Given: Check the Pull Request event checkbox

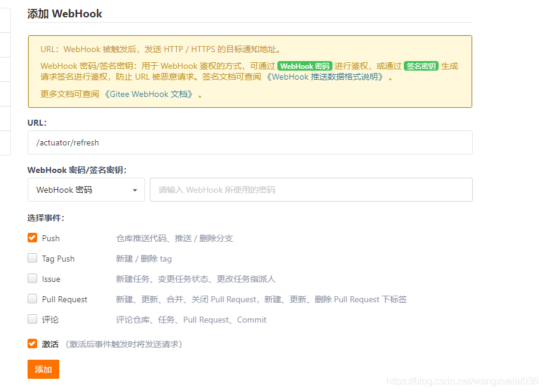Looking at the screenshot, I should (32, 299).
